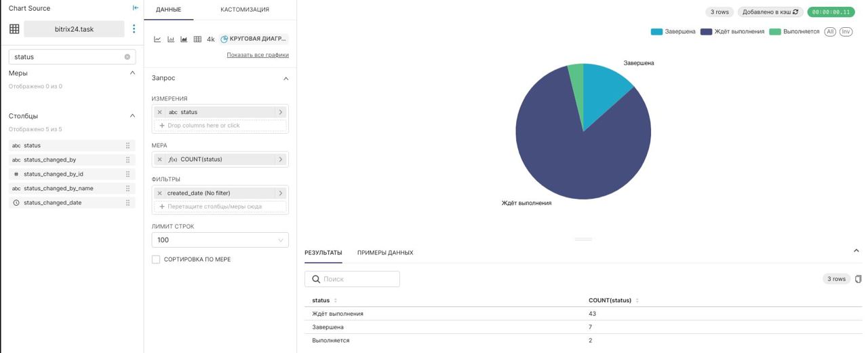Image resolution: width=868 pixels, height=353 pixels.
Task: Select the 4k big number chart
Action: click(x=211, y=39)
